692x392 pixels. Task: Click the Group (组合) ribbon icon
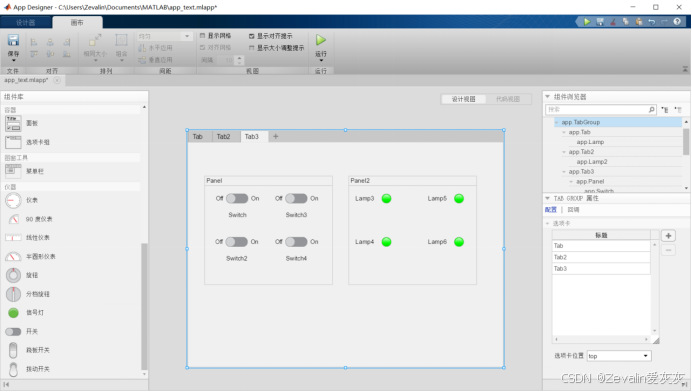[121, 40]
